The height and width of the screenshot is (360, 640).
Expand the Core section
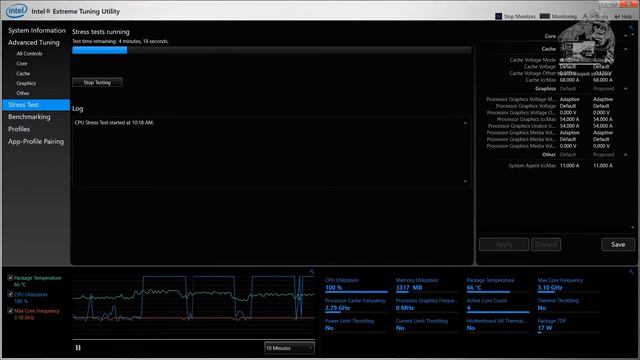(x=626, y=36)
